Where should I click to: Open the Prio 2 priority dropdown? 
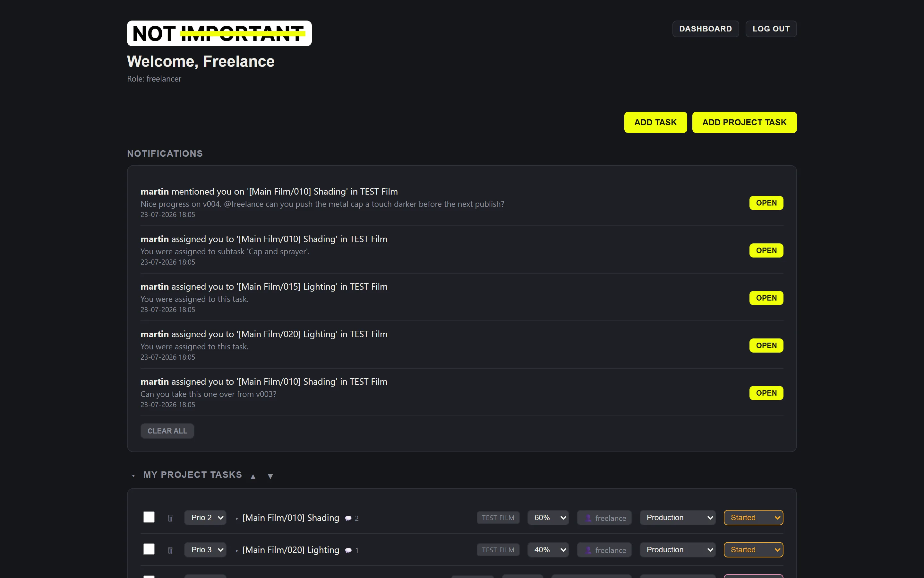pos(205,518)
